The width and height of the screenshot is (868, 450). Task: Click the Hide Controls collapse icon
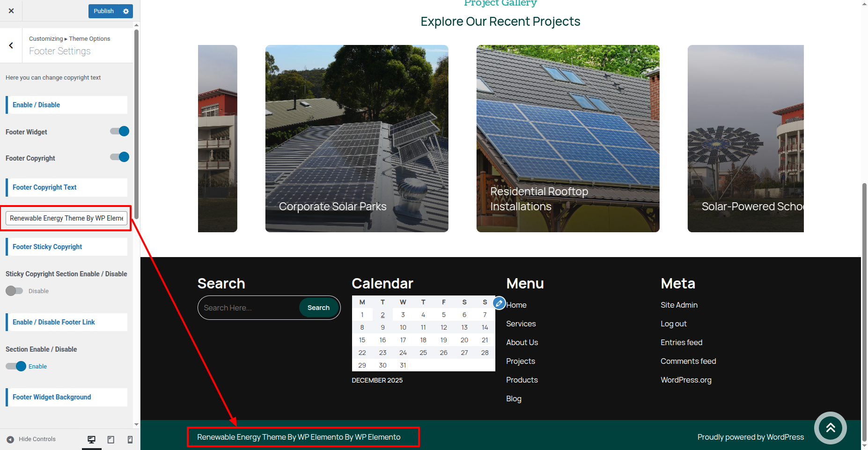[x=10, y=439]
